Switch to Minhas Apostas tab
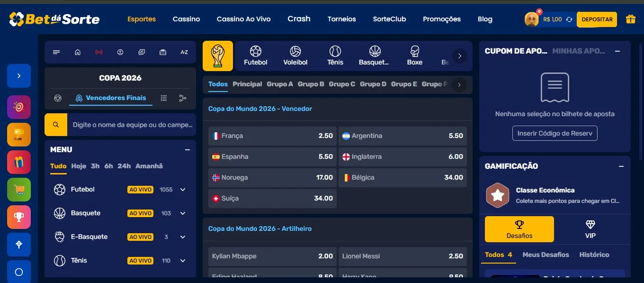Viewport: 644px width, 283px height. [579, 51]
